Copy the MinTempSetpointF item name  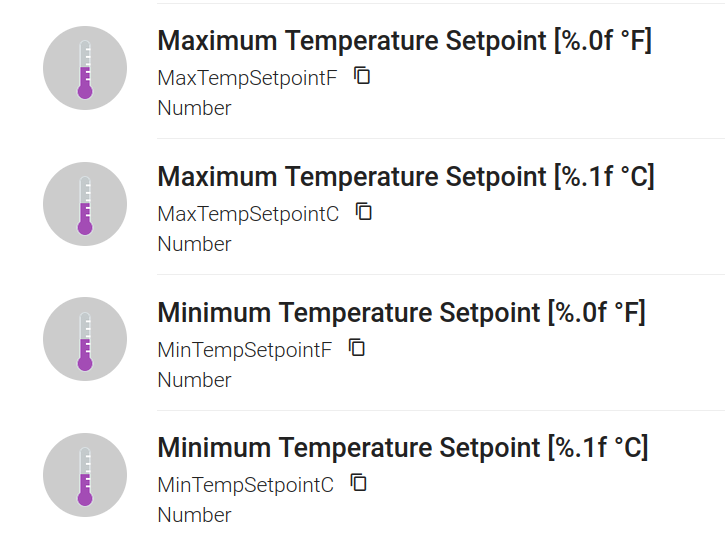[357, 348]
